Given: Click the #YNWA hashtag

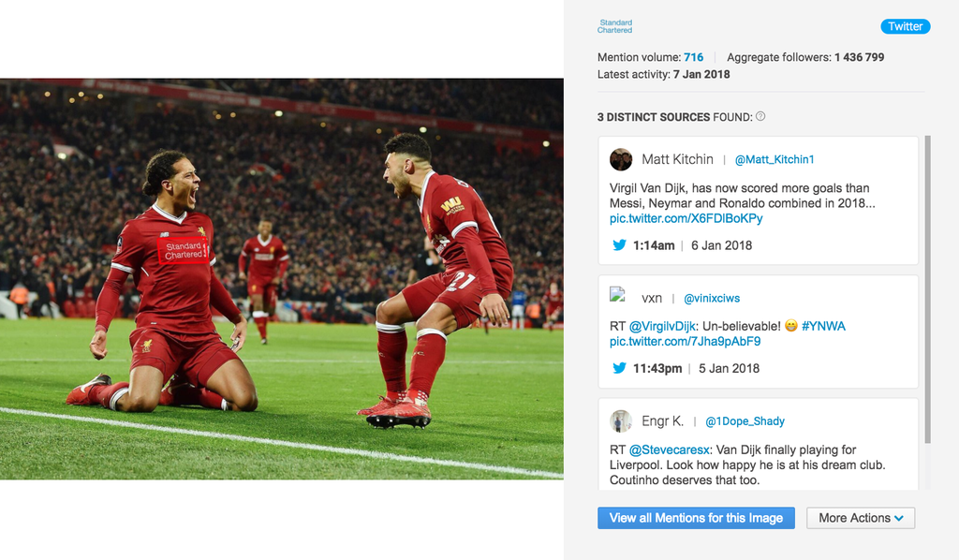Looking at the screenshot, I should click(823, 326).
